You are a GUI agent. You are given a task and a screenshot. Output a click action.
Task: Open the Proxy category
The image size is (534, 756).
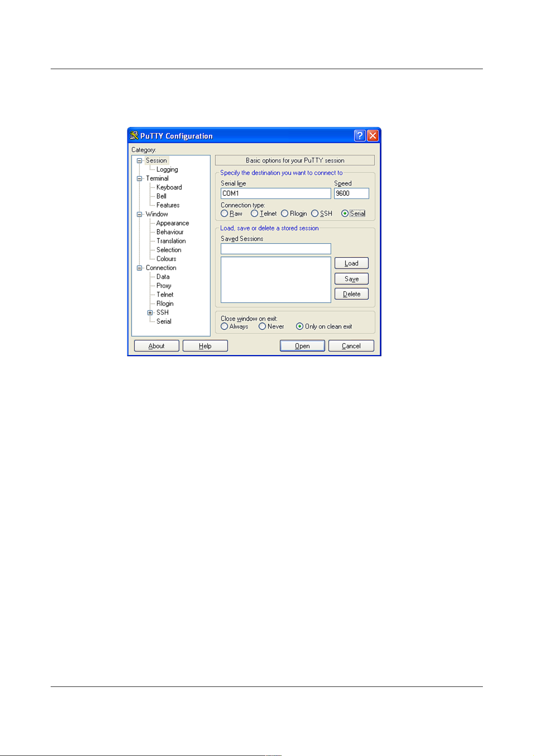[x=164, y=286]
